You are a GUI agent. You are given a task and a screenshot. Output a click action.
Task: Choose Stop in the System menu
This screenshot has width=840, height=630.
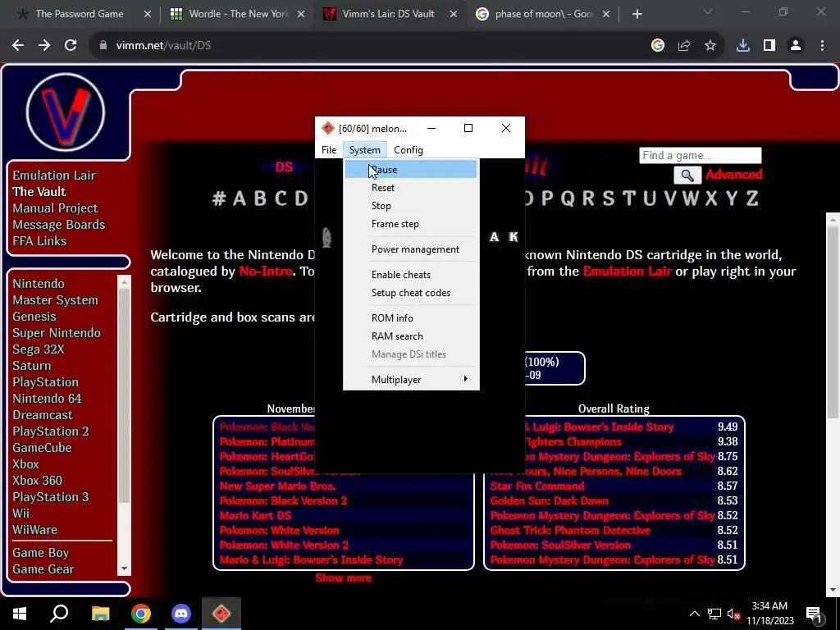point(410,206)
